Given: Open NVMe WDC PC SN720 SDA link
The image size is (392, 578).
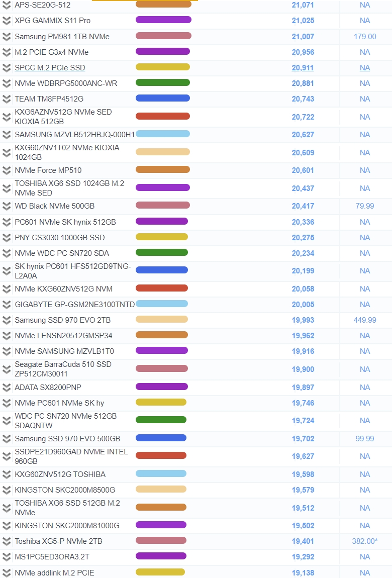Looking at the screenshot, I should [62, 253].
